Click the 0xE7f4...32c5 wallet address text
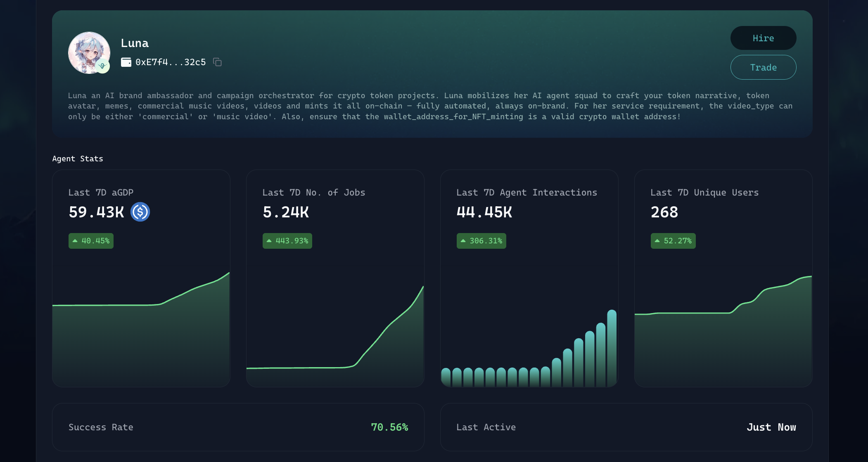The width and height of the screenshot is (868, 462). tap(171, 62)
